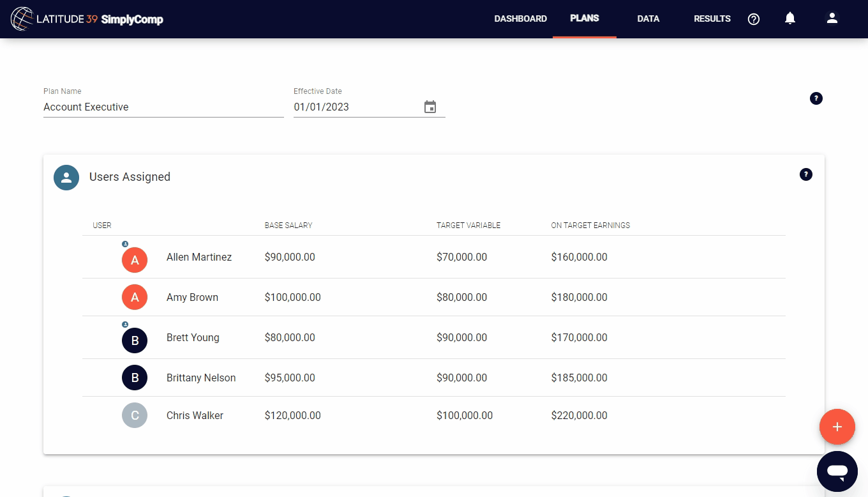Open notifications bell icon
This screenshot has height=497, width=868.
pos(790,19)
